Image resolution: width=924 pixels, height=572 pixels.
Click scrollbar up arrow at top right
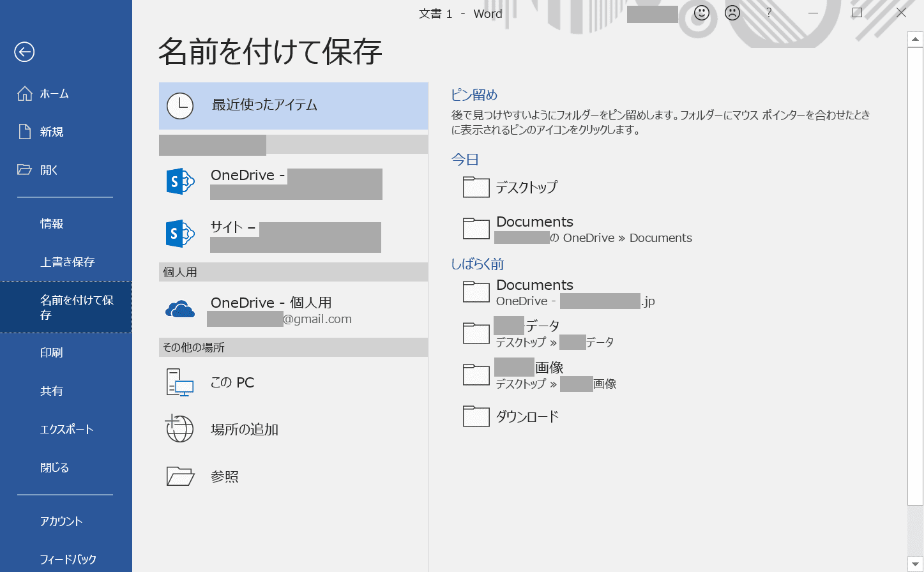(915, 39)
